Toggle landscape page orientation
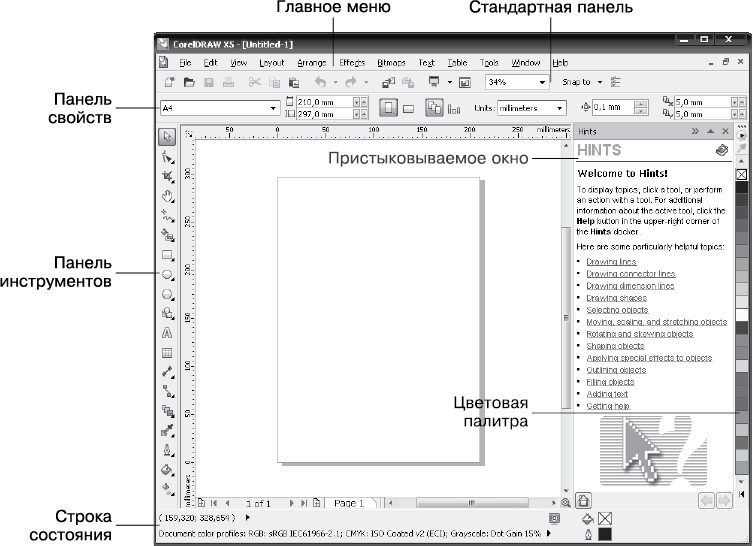 pyautogui.click(x=408, y=107)
